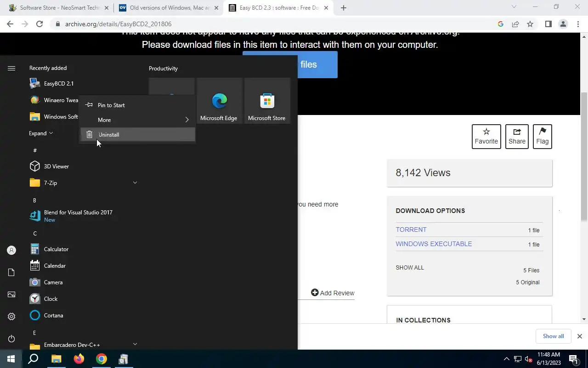This screenshot has width=588, height=368.
Task: Expand the Embarcadero Dev-C++ folder chevron
Action: click(x=135, y=344)
